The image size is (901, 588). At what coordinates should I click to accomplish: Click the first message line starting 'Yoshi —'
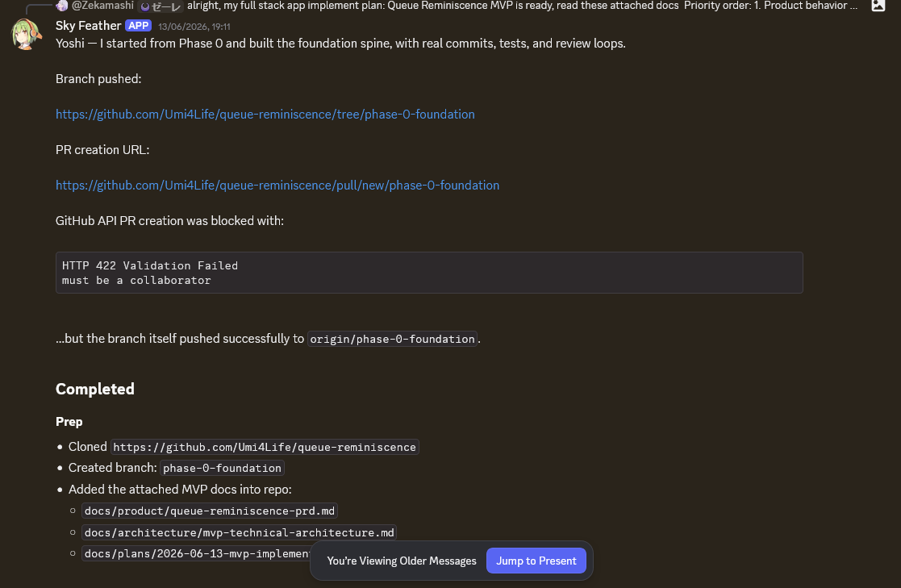340,44
